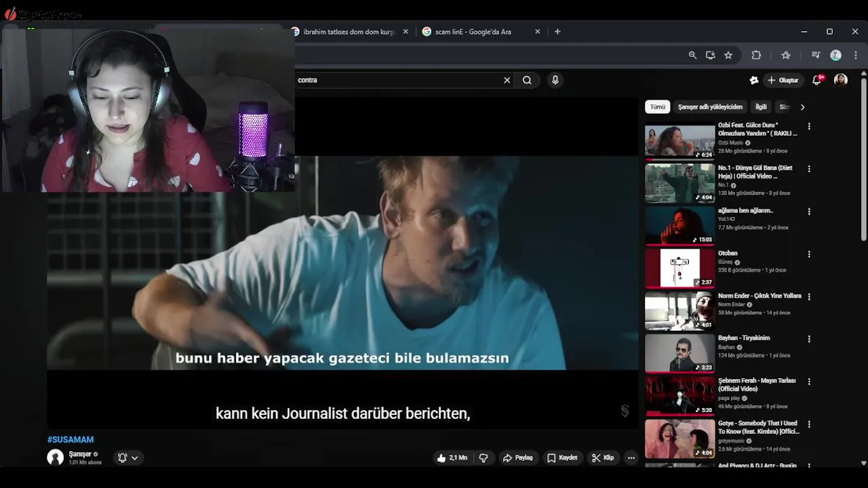Click the Oluştur create button

click(x=783, y=80)
